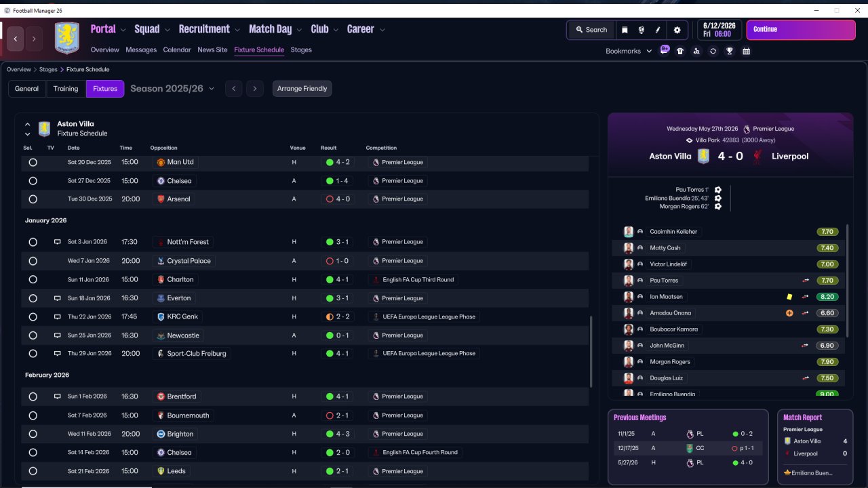Click the Man Utd club badge

(x=161, y=163)
